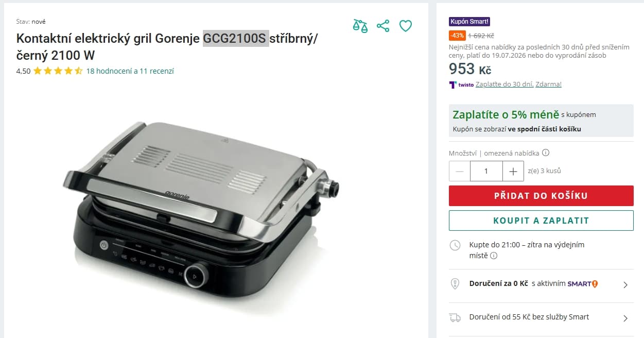
Task: Open the Zaplatte do 30 dní Twisto link
Action: [518, 84]
